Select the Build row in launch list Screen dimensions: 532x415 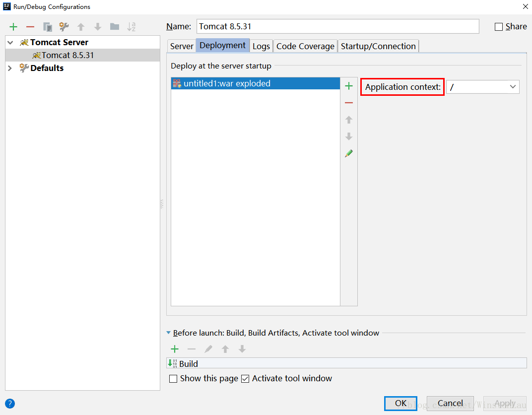346,363
